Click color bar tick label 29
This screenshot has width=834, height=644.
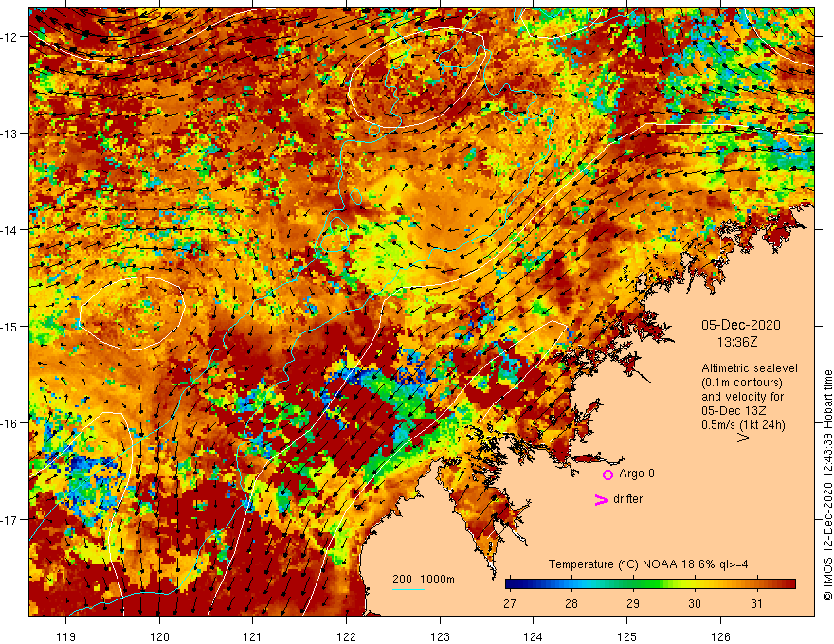[x=633, y=603]
